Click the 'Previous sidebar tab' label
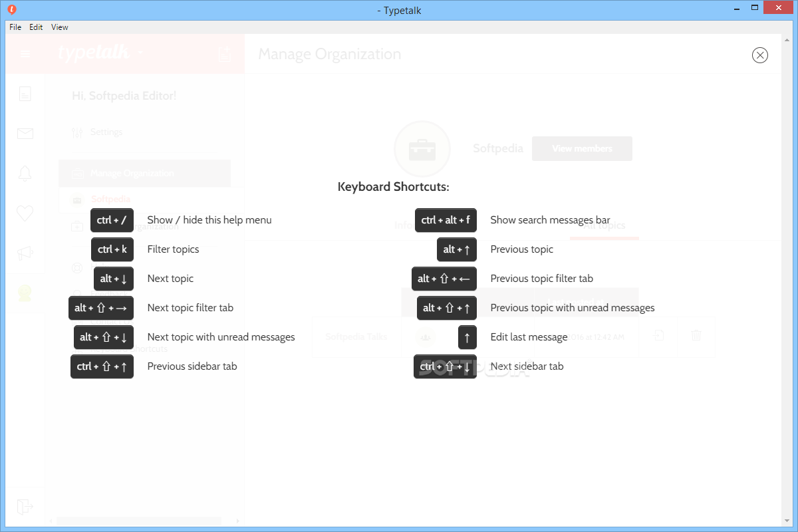Viewport: 798px width, 532px height. click(192, 366)
